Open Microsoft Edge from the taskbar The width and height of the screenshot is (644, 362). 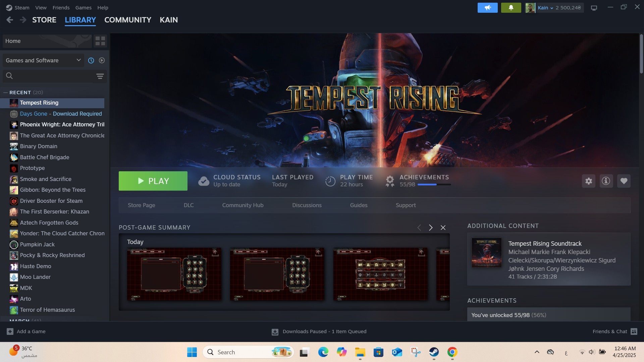click(x=323, y=352)
